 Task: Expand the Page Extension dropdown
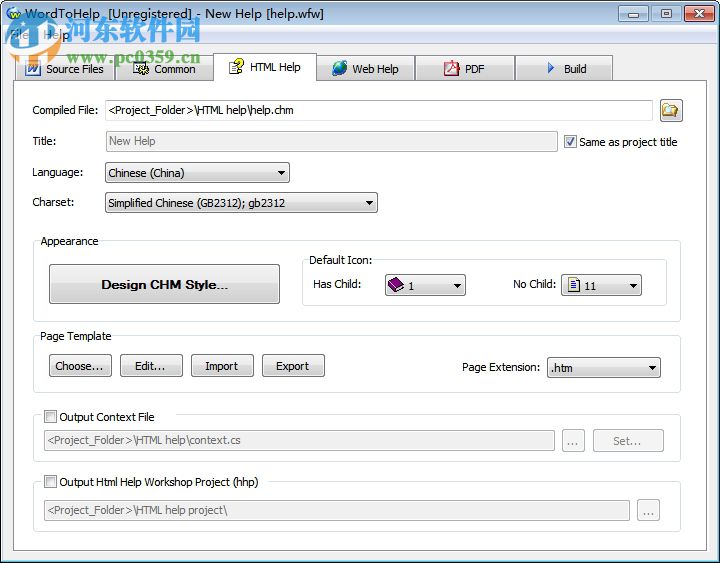(604, 367)
